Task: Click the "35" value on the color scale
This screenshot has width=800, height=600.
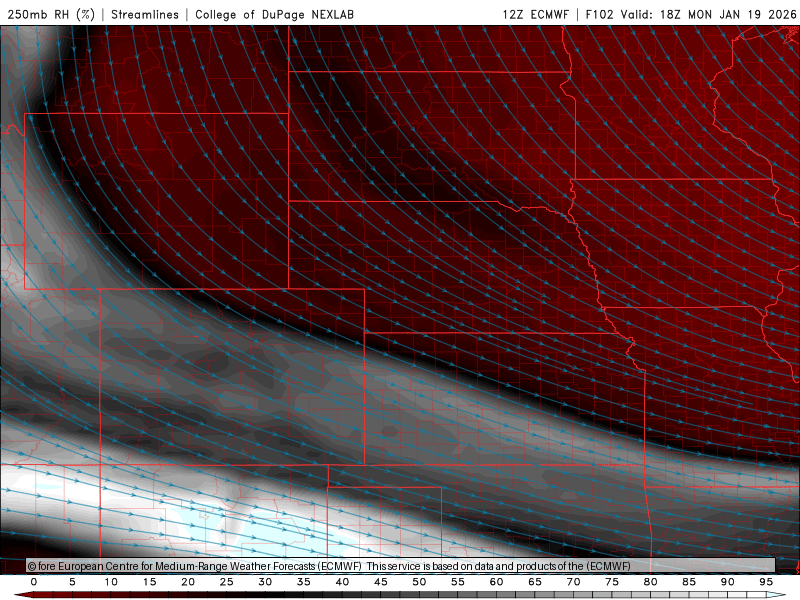Action: click(304, 582)
